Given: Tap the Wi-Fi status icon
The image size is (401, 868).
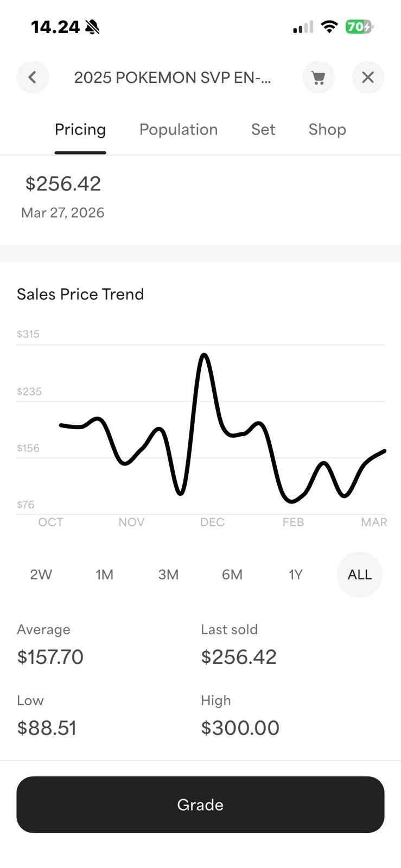Looking at the screenshot, I should click(x=329, y=27).
